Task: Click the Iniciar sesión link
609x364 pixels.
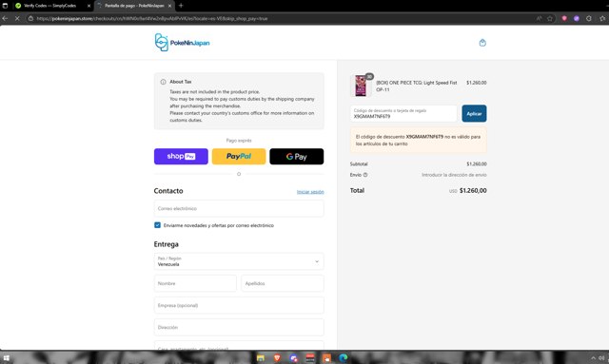Action: [x=310, y=192]
